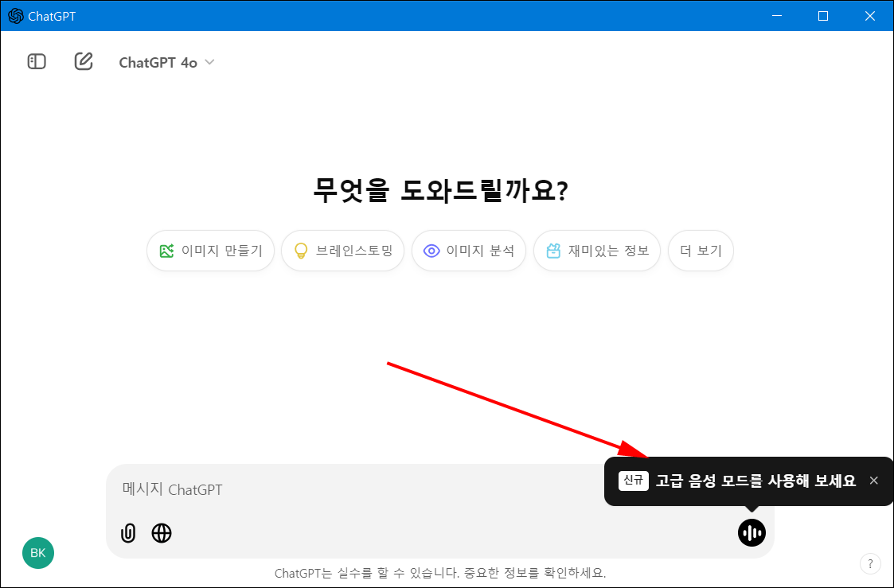Screen dimensions: 894x588
Task: Click the 신규 badge in tooltip
Action: pyautogui.click(x=634, y=481)
